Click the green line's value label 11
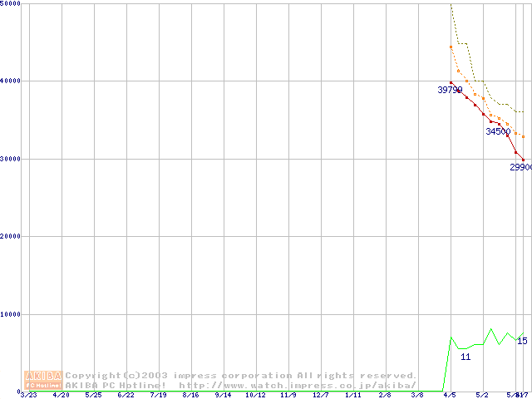 click(x=465, y=356)
